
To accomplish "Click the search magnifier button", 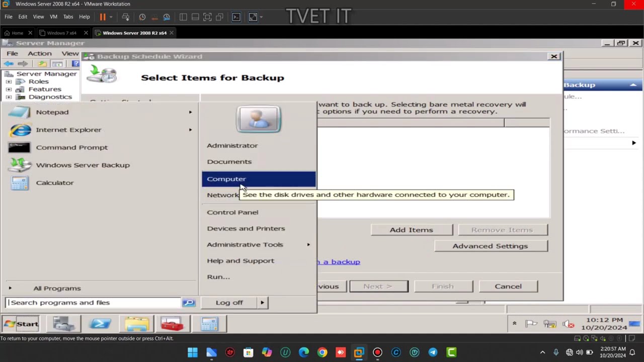I will [189, 303].
